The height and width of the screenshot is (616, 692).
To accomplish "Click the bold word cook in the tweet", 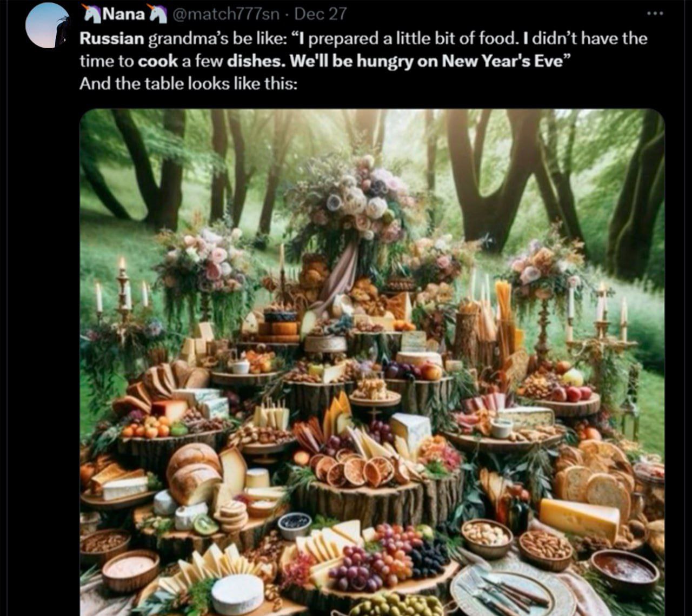I will pos(158,61).
